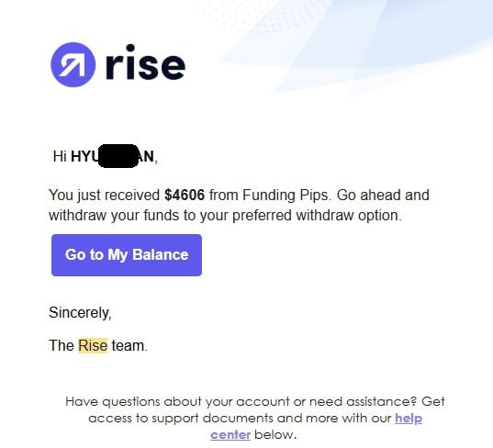Click the 'preferred withdraw option' phrase
Image resolution: width=493 pixels, height=448 pixels.
(x=317, y=216)
